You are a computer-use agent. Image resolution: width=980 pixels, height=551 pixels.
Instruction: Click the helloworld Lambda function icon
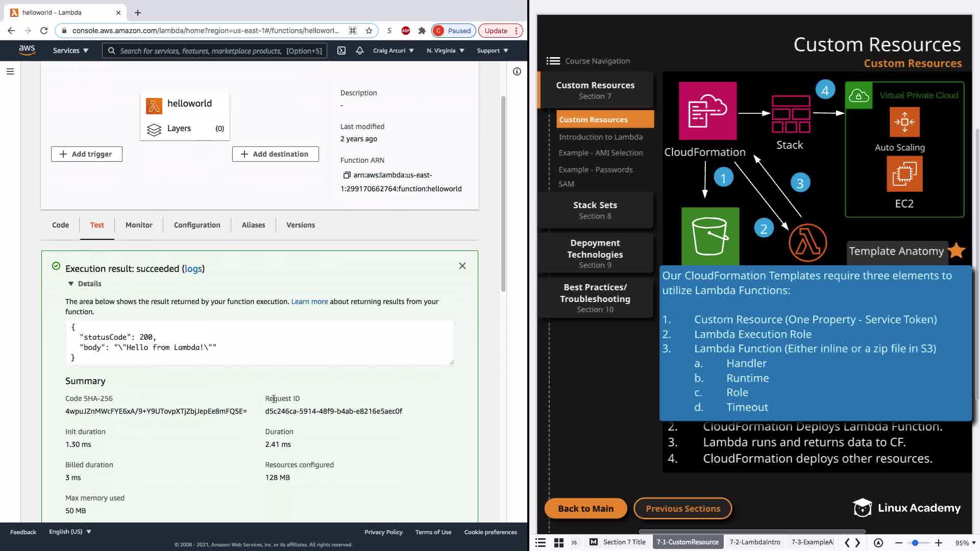tap(154, 106)
